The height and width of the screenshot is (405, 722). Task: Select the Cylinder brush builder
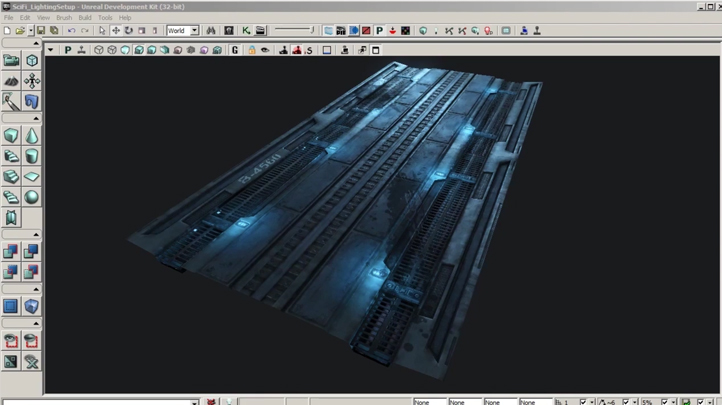(x=32, y=156)
